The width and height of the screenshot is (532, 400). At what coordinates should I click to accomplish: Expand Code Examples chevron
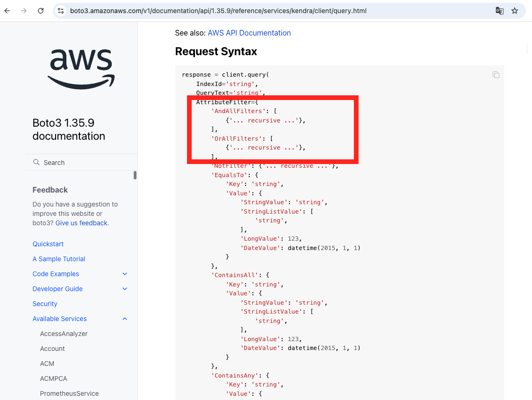125,274
